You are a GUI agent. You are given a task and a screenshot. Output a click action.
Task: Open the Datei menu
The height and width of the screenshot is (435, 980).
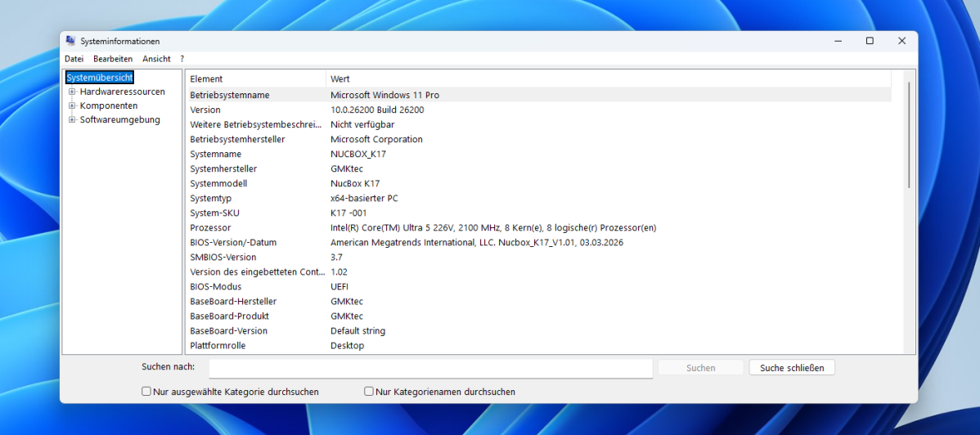pos(74,59)
